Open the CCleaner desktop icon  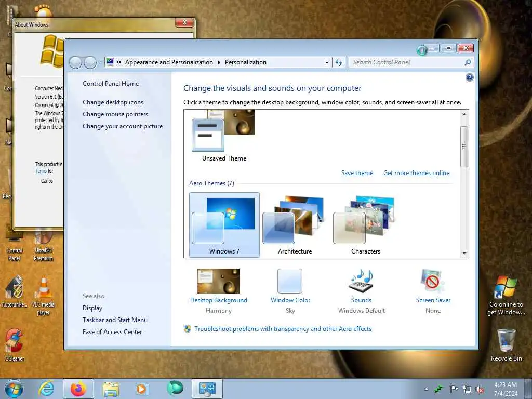pos(14,345)
